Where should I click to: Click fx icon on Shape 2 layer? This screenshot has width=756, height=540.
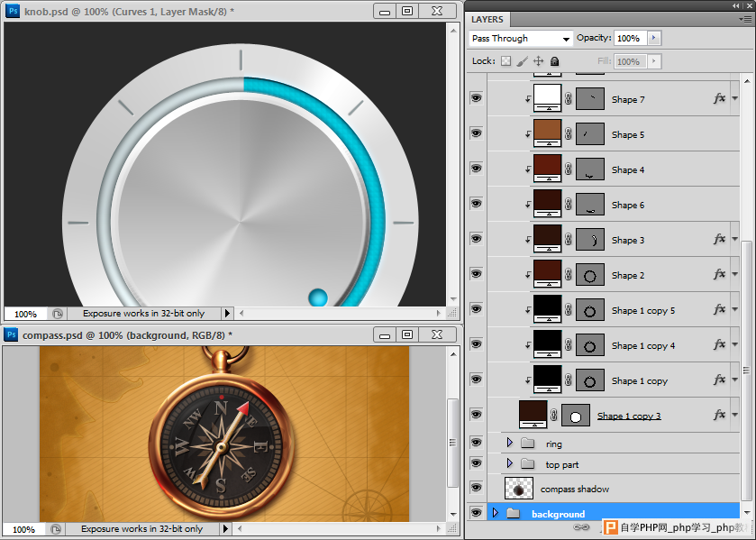pos(719,274)
